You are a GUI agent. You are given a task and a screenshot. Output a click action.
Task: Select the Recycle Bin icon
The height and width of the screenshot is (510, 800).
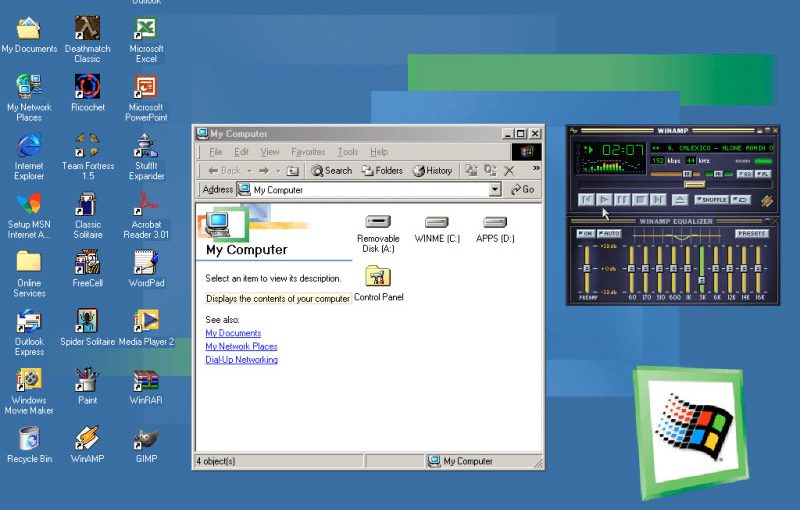tap(29, 444)
